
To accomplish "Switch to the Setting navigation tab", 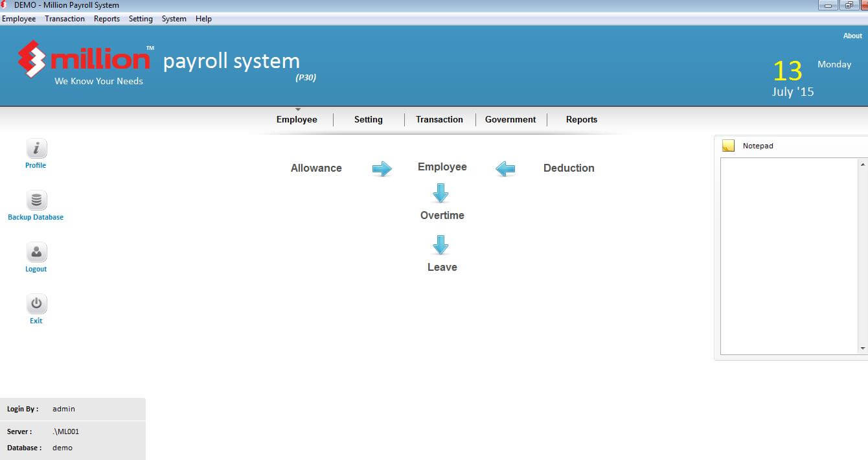I will 369,119.
